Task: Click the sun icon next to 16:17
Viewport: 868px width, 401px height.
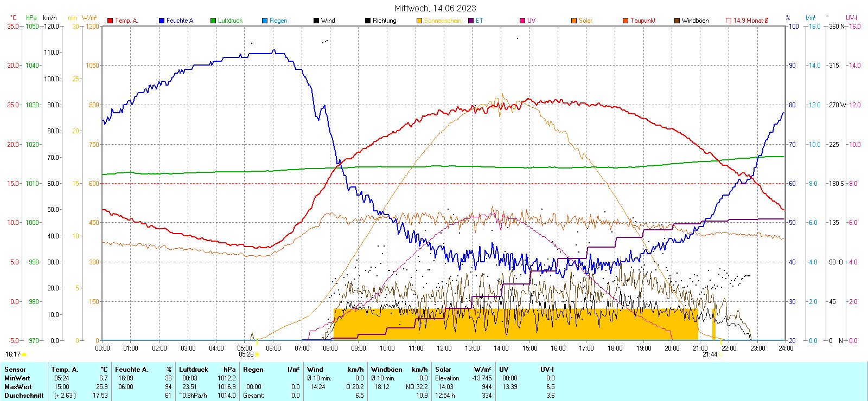Action: coord(24,354)
